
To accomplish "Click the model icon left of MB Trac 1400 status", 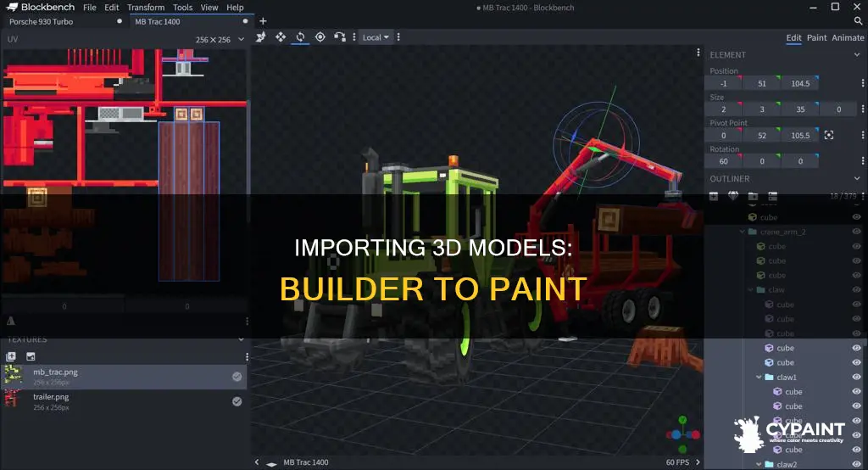I will (x=271, y=463).
